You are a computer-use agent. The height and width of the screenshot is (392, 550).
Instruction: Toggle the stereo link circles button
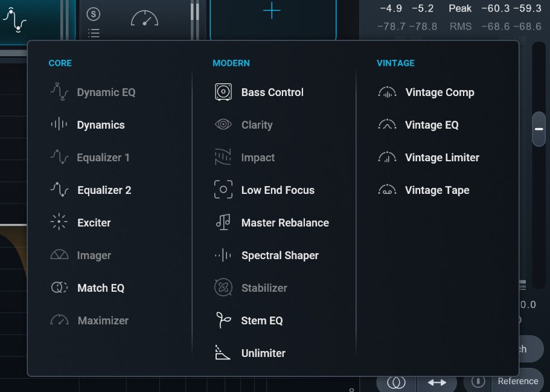coord(396,382)
